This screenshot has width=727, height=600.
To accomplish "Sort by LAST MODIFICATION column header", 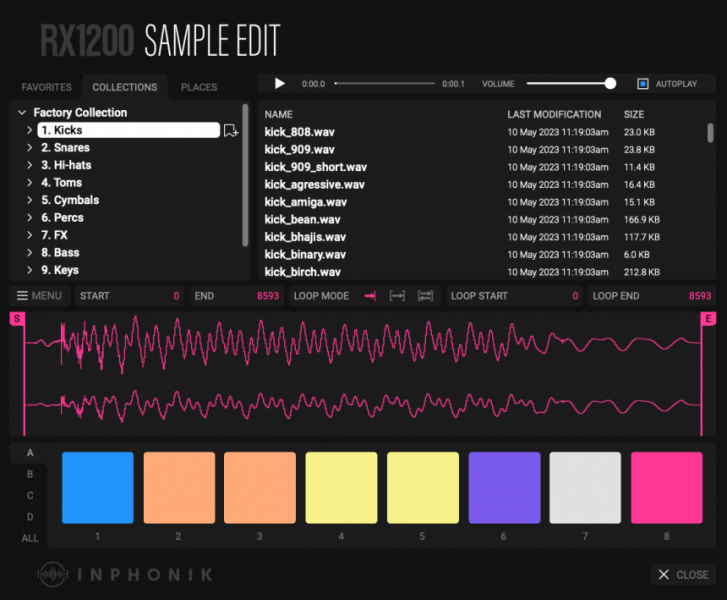I will coord(554,115).
